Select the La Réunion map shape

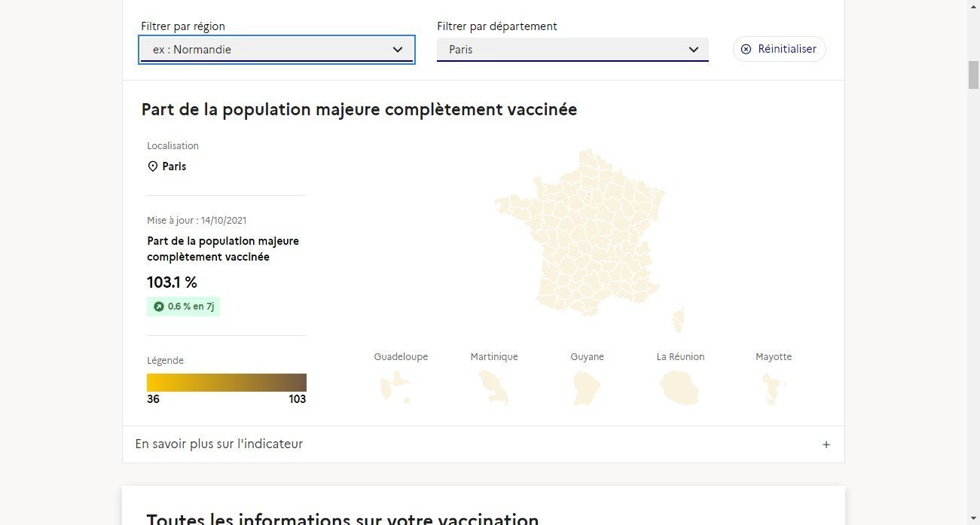point(679,387)
